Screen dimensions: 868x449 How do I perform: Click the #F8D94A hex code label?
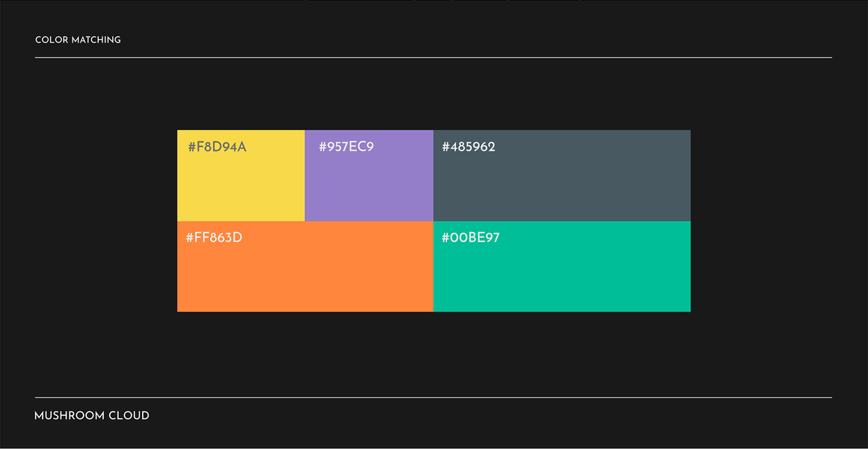coord(217,147)
